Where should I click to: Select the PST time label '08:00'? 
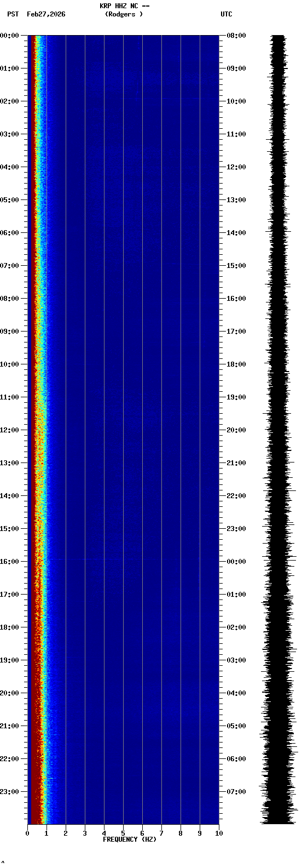pos(9,299)
